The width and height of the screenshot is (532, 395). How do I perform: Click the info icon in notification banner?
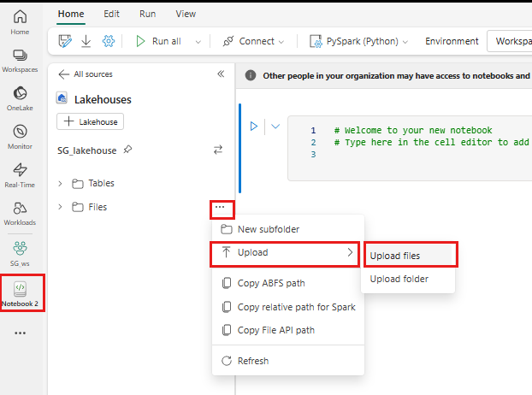pyautogui.click(x=251, y=75)
